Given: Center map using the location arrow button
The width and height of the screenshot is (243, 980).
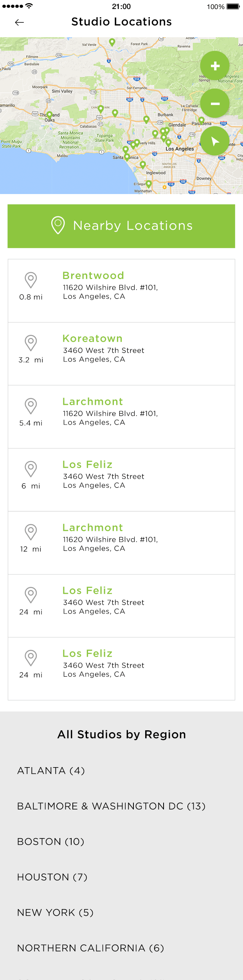Looking at the screenshot, I should click(x=215, y=141).
